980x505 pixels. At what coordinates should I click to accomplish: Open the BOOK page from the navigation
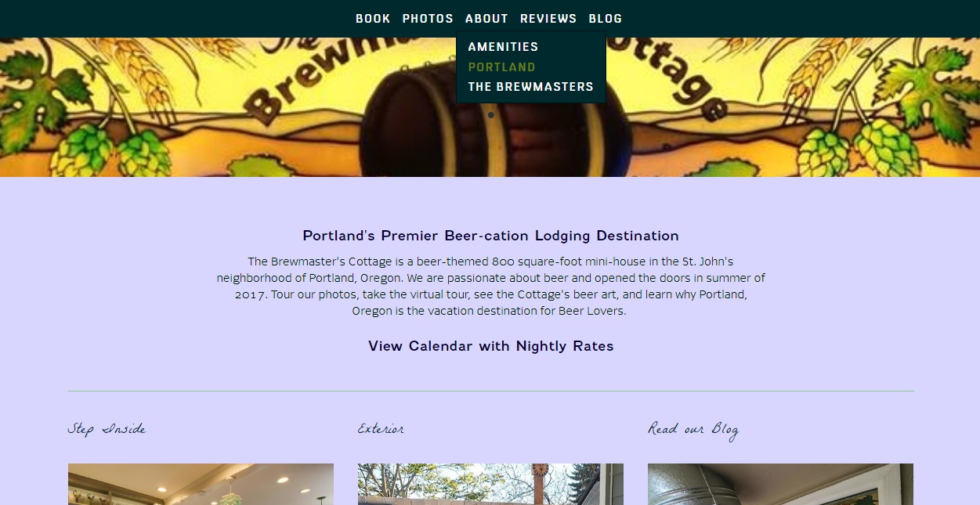click(x=373, y=19)
